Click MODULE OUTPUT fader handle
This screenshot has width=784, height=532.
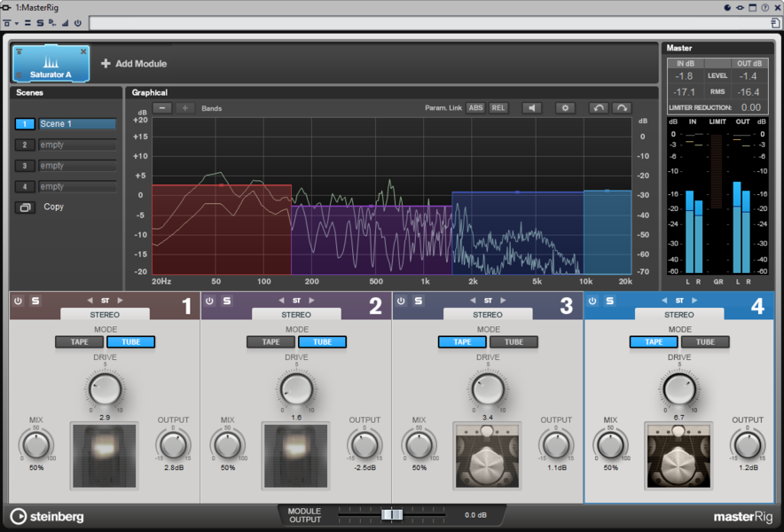(392, 514)
